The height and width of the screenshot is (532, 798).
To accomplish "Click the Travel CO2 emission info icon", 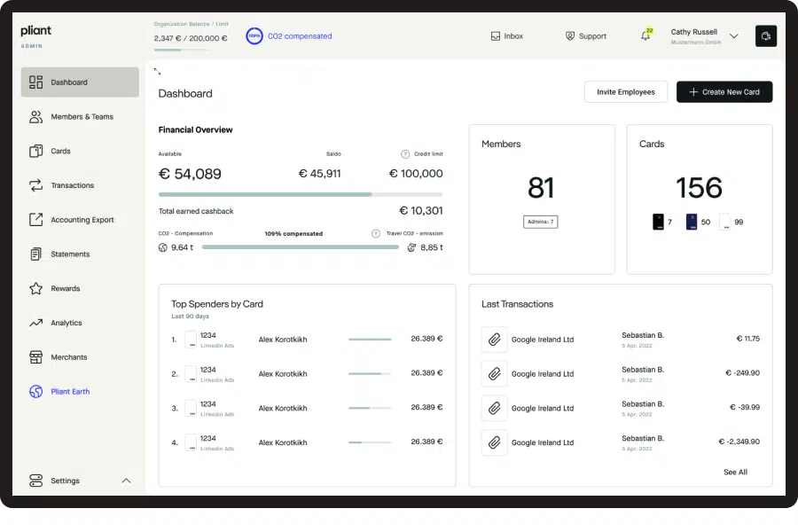I will pos(376,234).
